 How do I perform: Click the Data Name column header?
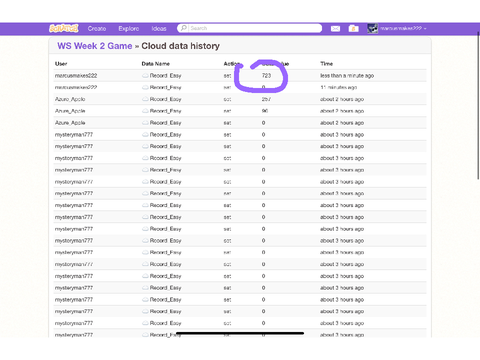click(x=156, y=64)
